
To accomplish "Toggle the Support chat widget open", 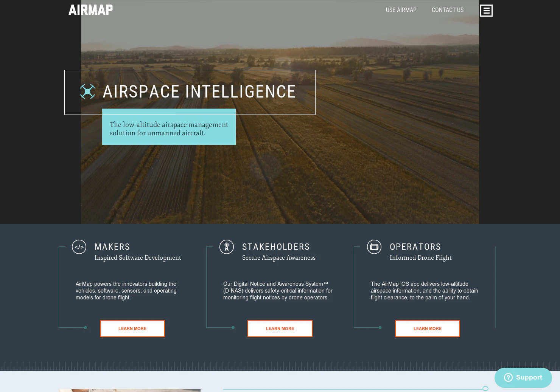I will click(x=523, y=377).
